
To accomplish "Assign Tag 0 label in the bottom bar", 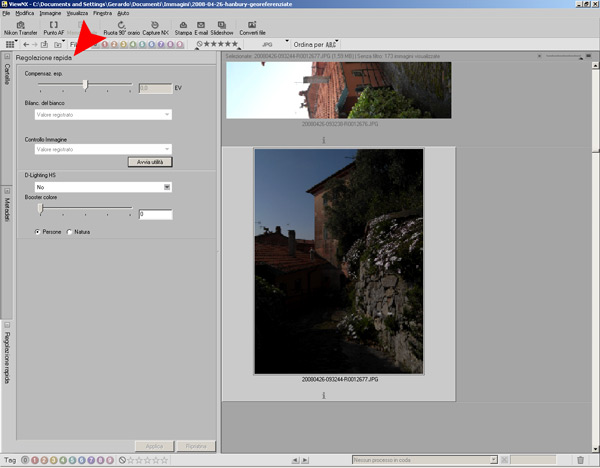I will tap(25, 460).
